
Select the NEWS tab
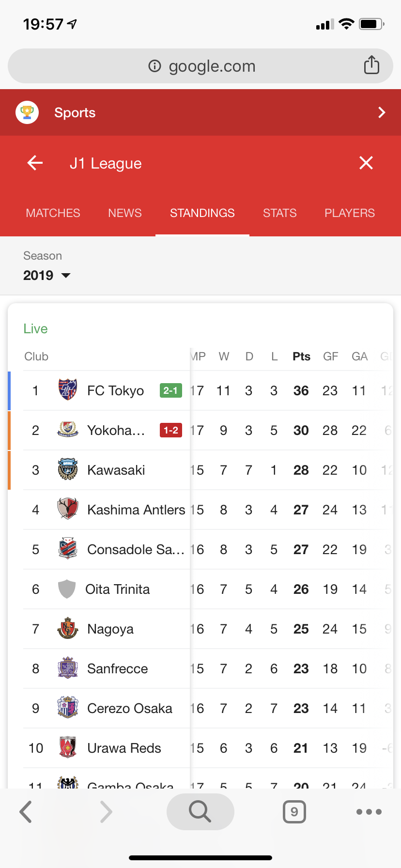[x=125, y=213]
